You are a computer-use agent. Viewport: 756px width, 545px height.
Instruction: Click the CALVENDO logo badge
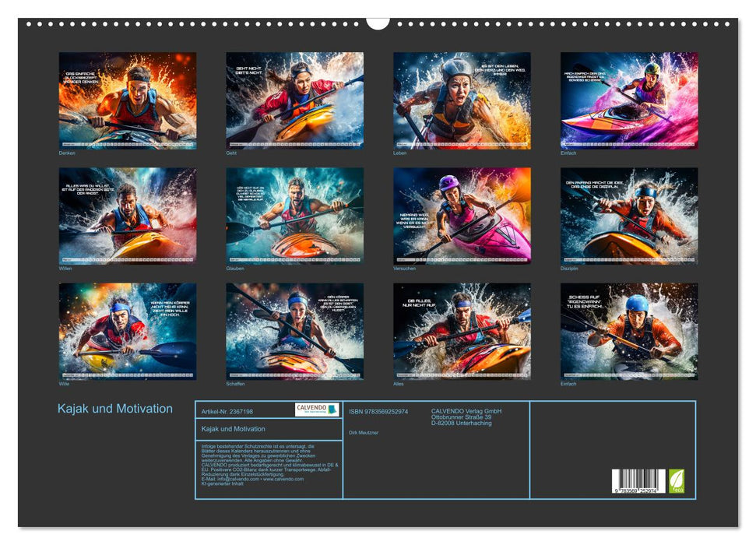tap(317, 410)
